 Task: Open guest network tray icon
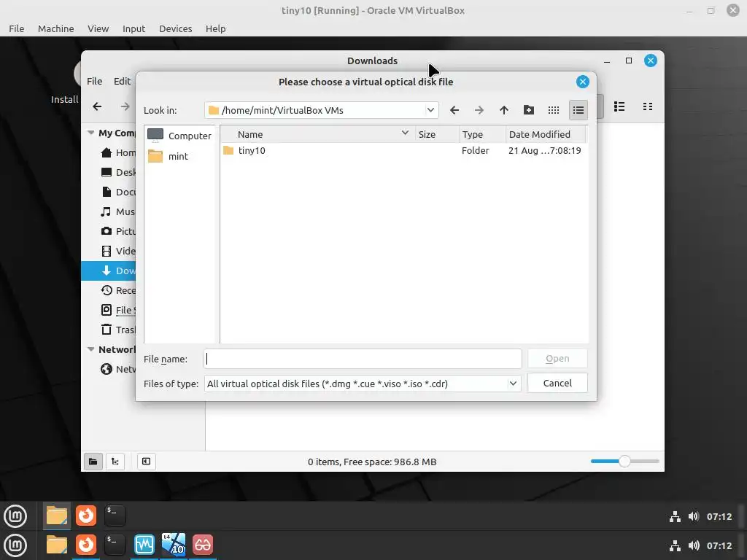[675, 517]
